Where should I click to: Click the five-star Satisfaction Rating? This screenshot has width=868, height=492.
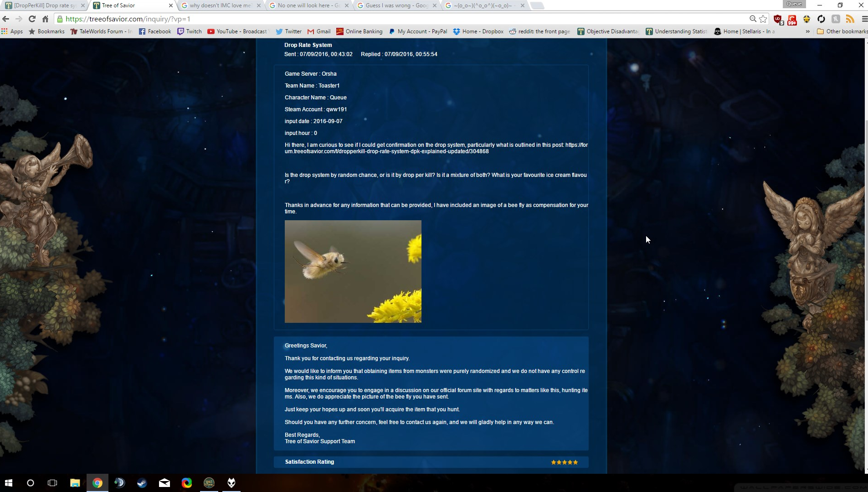click(564, 462)
